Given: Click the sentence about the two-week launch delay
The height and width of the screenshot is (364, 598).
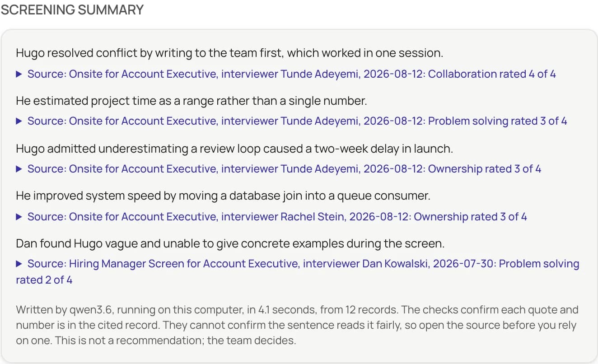Looking at the screenshot, I should (x=234, y=149).
